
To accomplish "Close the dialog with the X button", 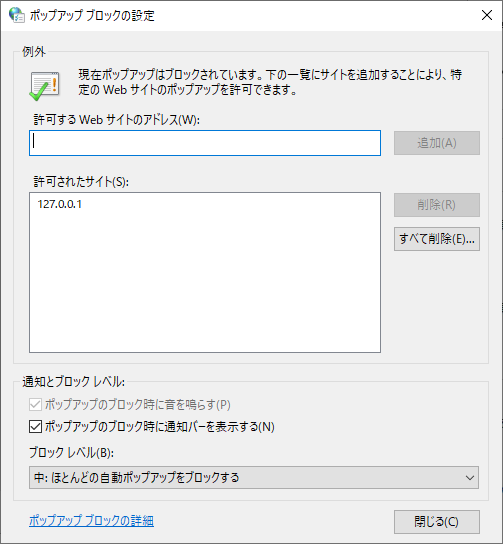I will pos(487,15).
